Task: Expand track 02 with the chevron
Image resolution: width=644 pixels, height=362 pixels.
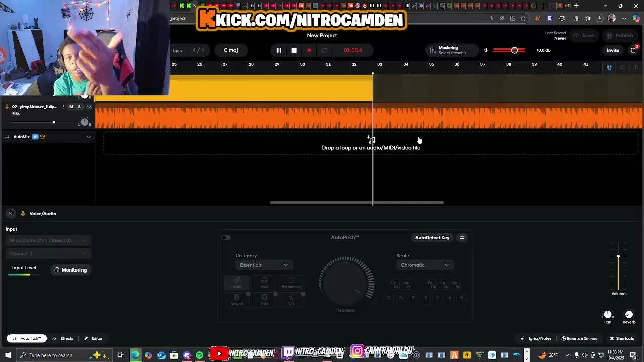Action: pos(89,107)
